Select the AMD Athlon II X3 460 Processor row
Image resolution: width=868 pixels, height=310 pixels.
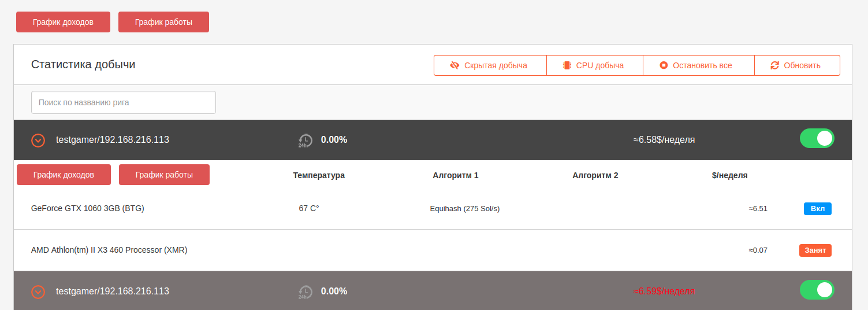click(x=109, y=250)
